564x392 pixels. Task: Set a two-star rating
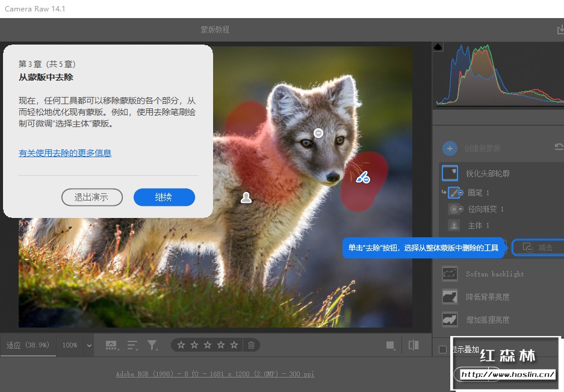pyautogui.click(x=194, y=345)
